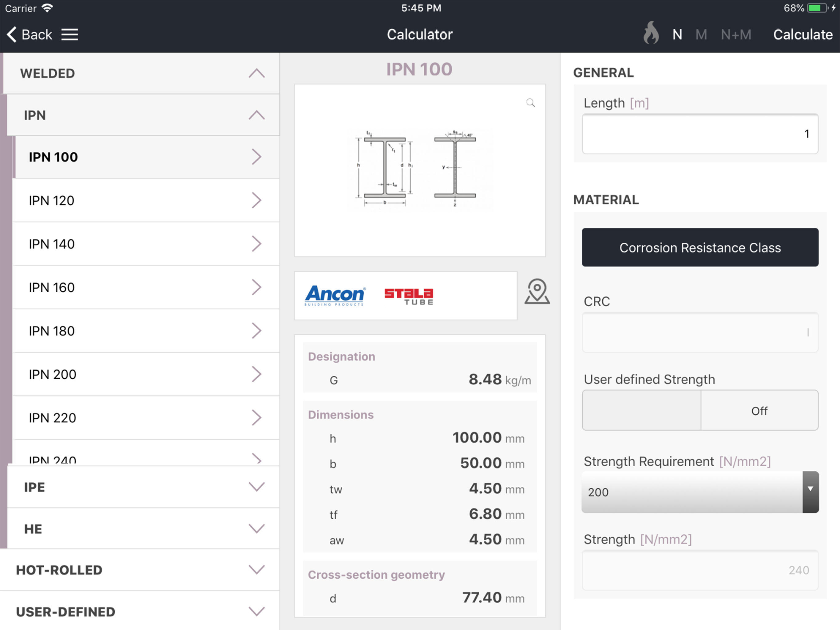Click the d value 77.40 mm
840x630 pixels.
(x=493, y=598)
